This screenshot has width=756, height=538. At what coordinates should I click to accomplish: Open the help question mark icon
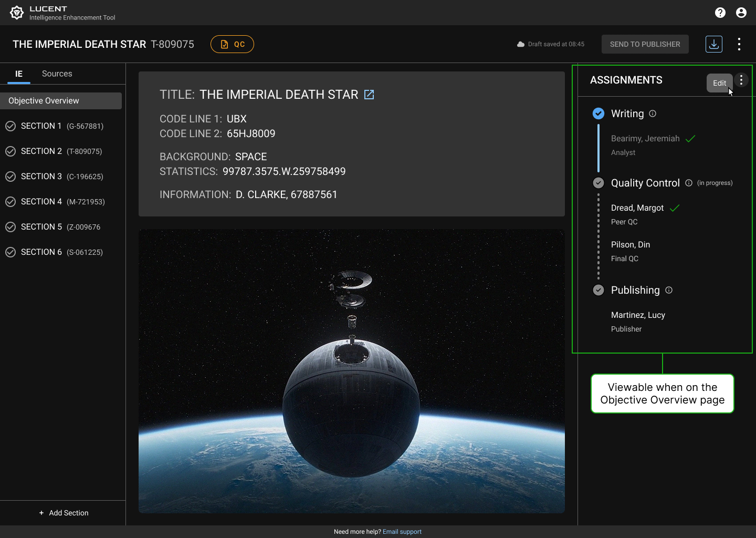tap(720, 13)
